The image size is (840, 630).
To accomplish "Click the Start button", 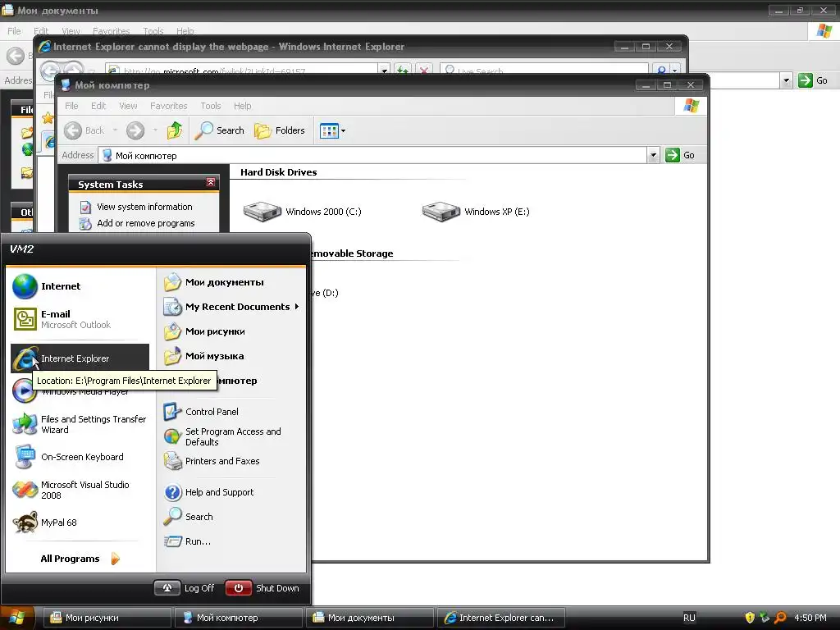I will tap(17, 618).
